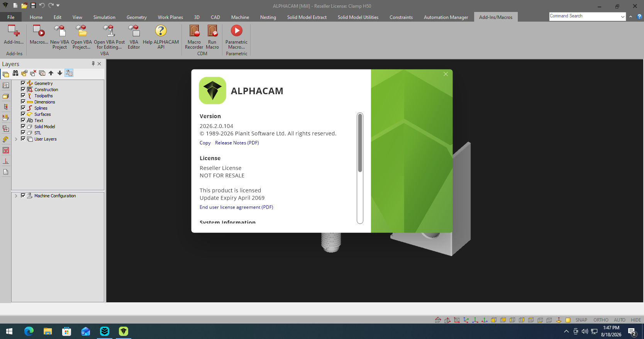Click the binoculars find icon in Layers

pyautogui.click(x=15, y=73)
